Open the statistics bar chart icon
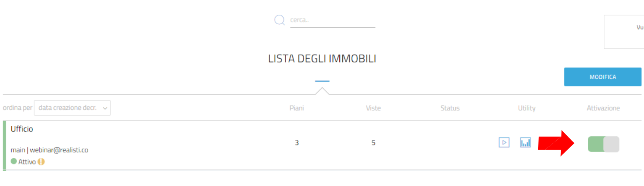 click(525, 142)
